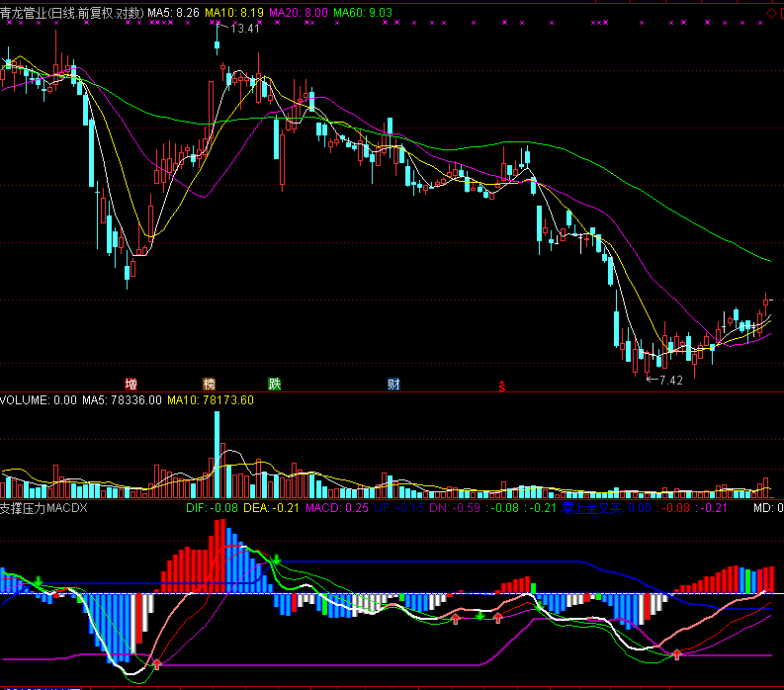
Task: Click the MACD: 0.25 value
Action: [x=337, y=508]
